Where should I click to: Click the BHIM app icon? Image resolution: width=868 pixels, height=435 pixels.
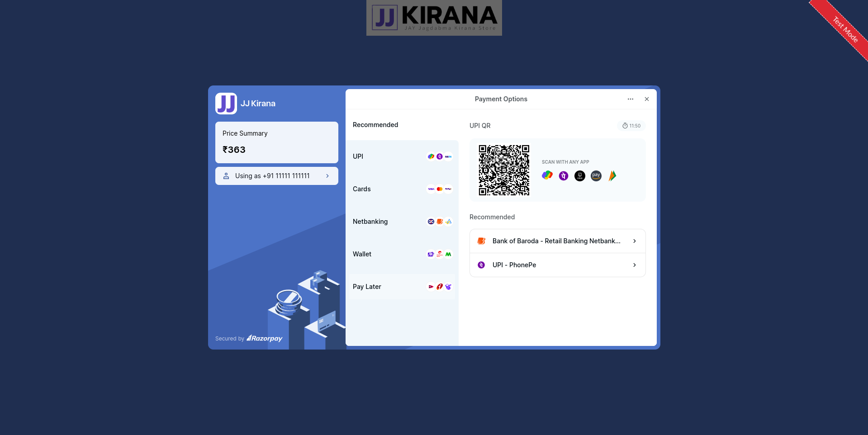click(612, 176)
